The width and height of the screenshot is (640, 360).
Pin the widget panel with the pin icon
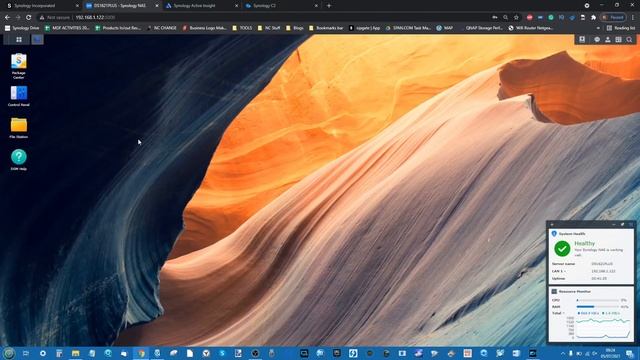(622, 224)
